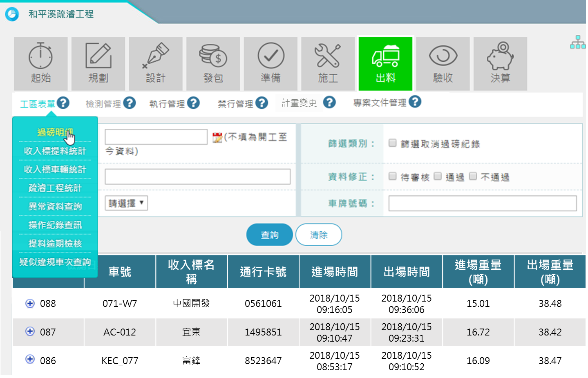Click the site map hierarchy icon
This screenshot has height=378, width=588.
click(577, 42)
